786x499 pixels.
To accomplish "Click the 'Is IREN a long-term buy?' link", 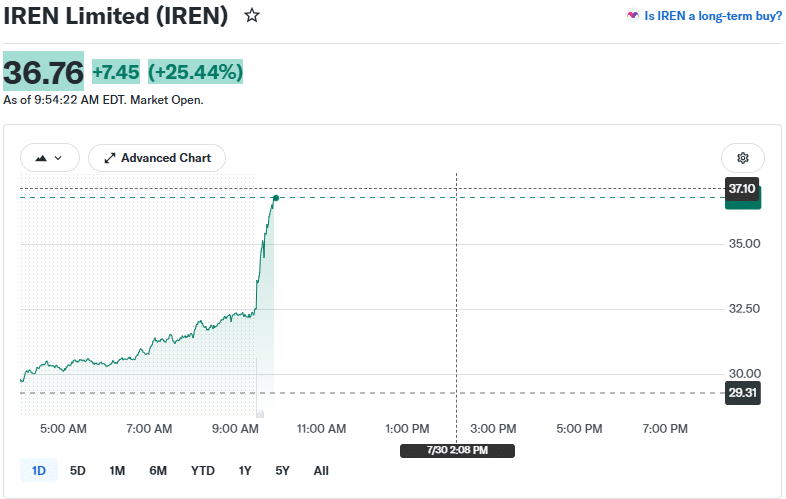I will click(712, 16).
